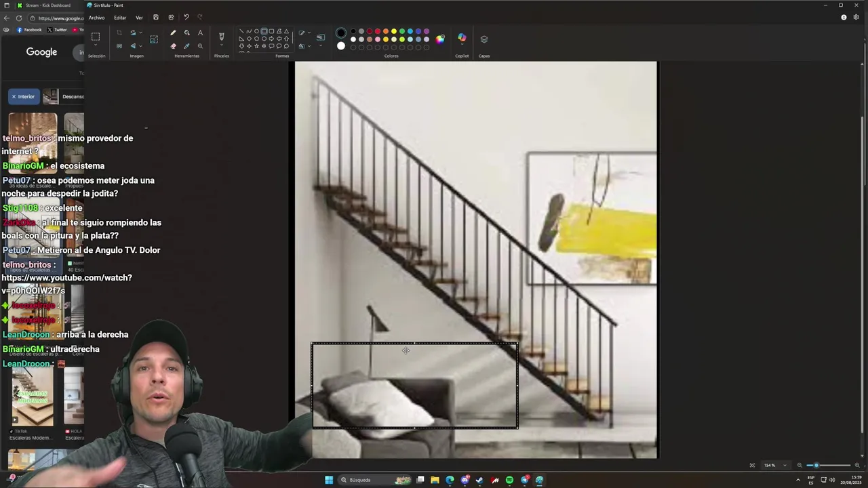Viewport: 868px width, 488px height.
Task: Select the straight line shape in Formas
Action: tap(241, 31)
